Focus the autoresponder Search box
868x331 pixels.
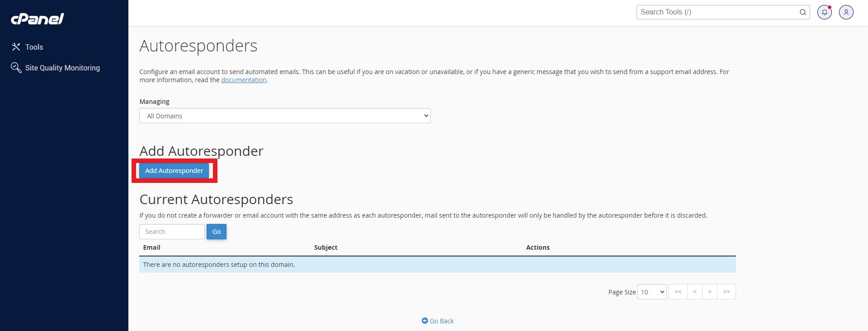coord(172,232)
